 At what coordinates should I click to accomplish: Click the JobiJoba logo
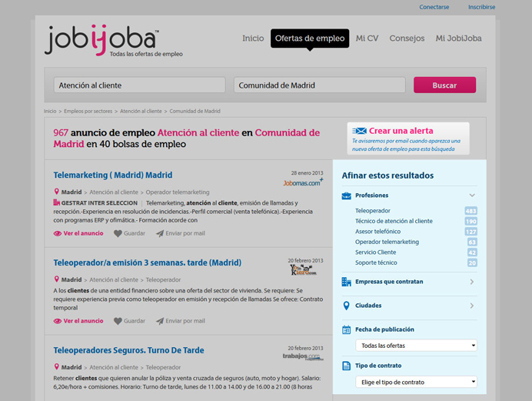(114, 40)
